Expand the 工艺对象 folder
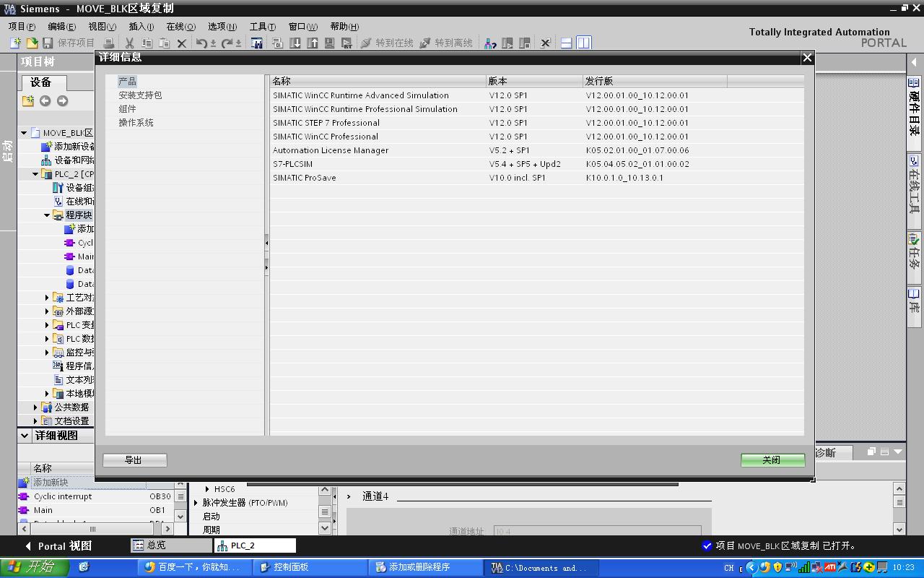 [47, 298]
